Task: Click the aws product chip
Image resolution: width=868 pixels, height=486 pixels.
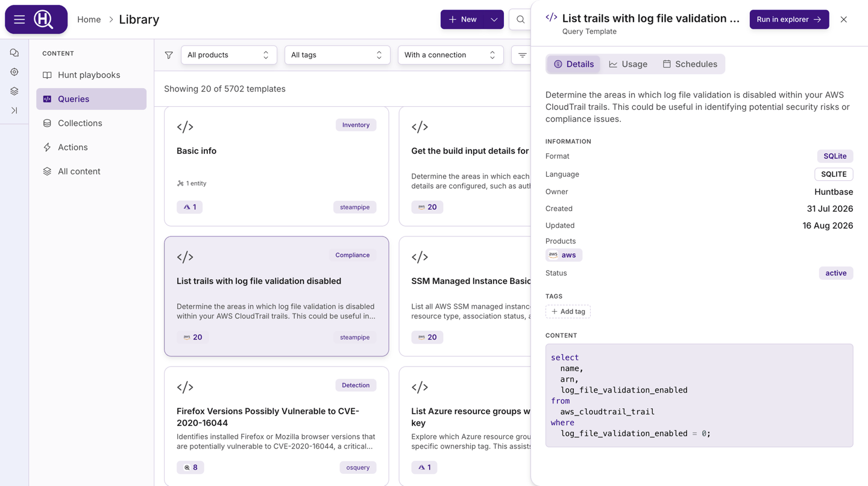Action: coord(564,255)
